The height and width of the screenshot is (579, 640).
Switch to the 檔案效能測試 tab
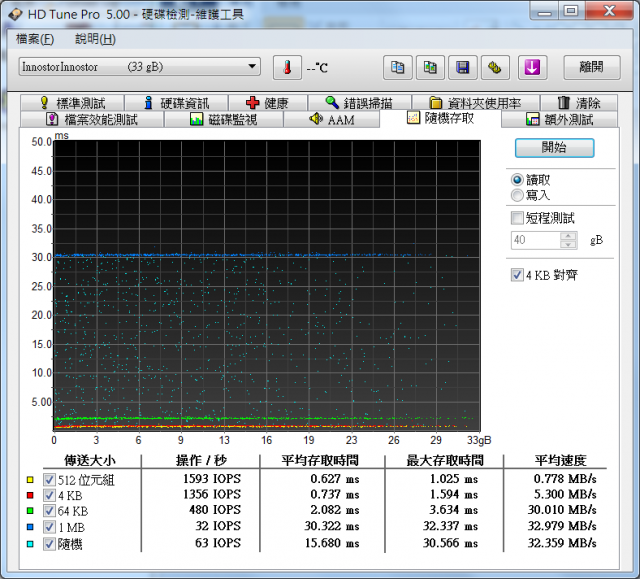92,120
